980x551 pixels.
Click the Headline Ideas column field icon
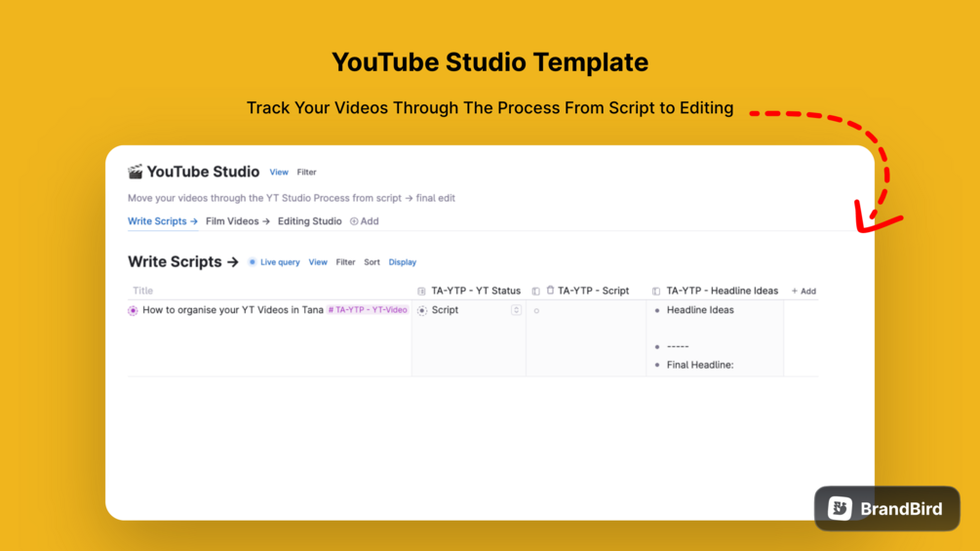655,292
